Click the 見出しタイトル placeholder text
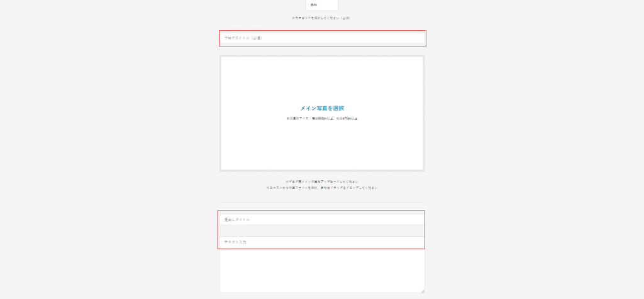 click(237, 220)
